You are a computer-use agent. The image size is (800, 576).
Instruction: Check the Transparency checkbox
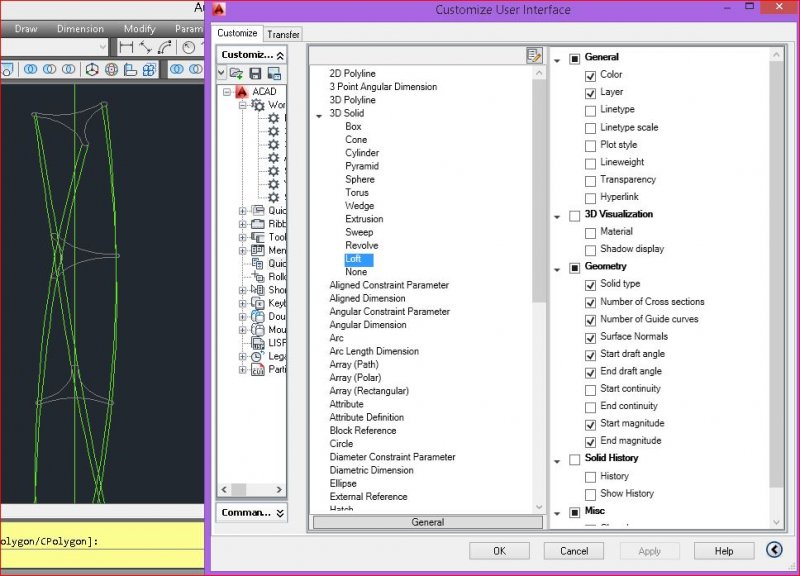[590, 181]
